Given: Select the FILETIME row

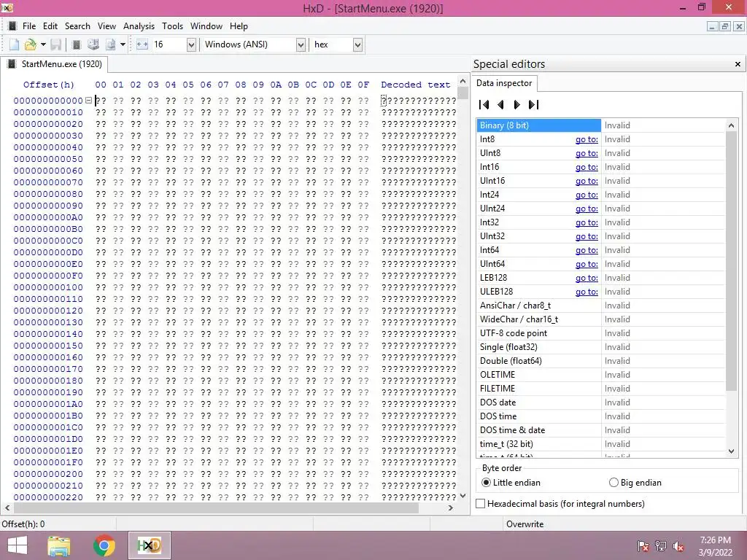Looking at the screenshot, I should pos(601,389).
